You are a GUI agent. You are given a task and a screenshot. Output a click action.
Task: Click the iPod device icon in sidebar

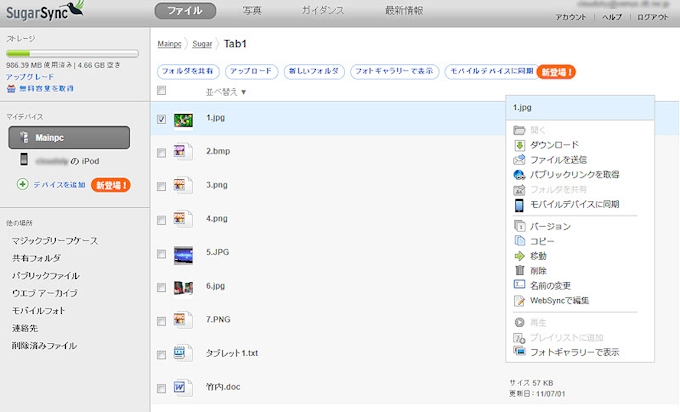(24, 160)
